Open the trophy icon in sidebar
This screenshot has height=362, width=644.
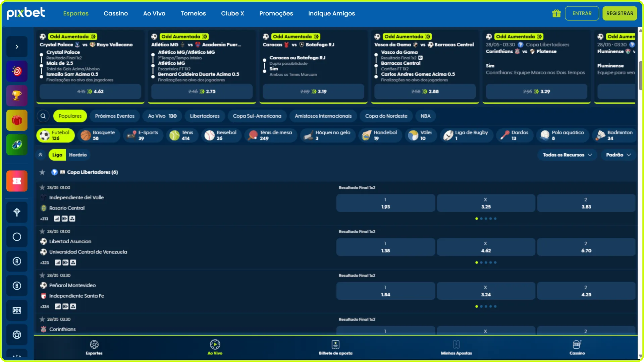click(x=17, y=96)
